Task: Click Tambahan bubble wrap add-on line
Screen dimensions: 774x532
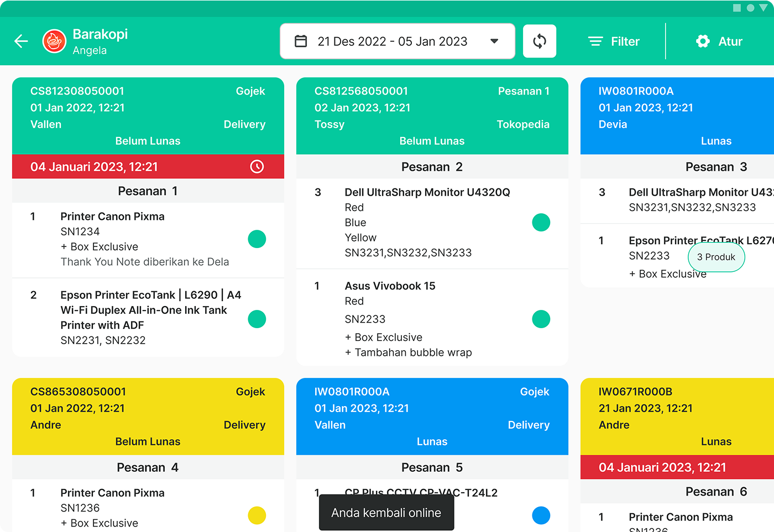Action: pos(409,352)
